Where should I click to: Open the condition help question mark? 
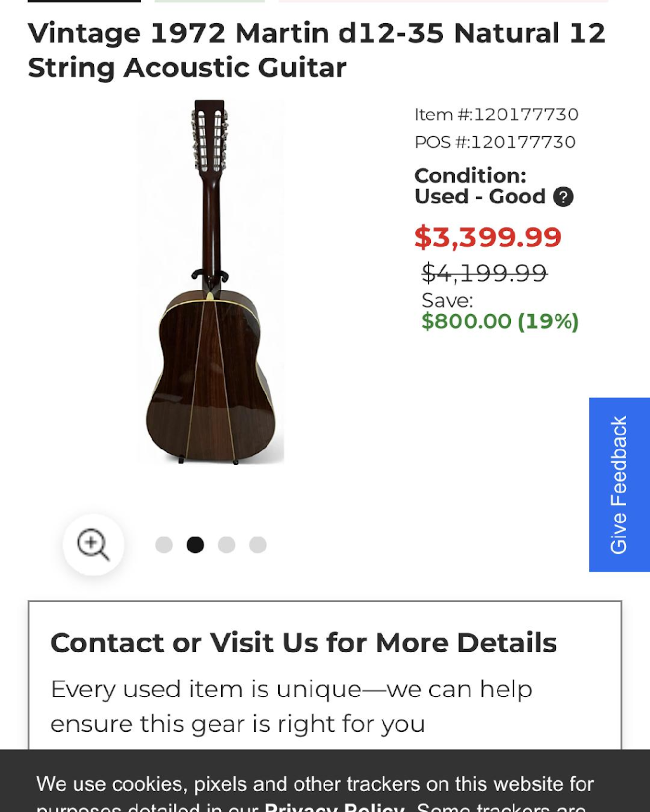[x=563, y=197]
